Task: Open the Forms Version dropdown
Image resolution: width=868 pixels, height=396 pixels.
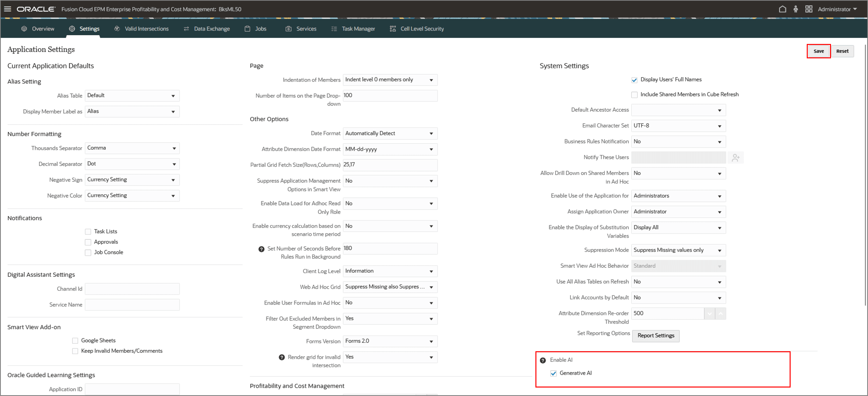Action: click(390, 341)
